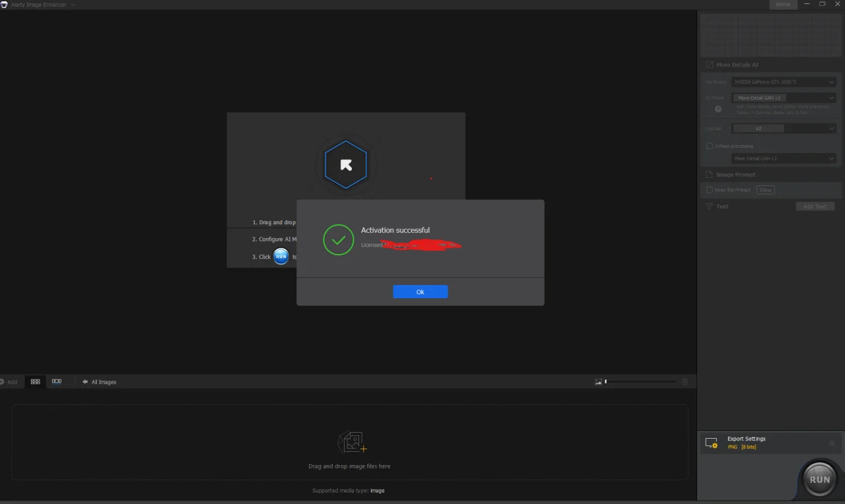Adjust the thumbnail size slider
The width and height of the screenshot is (845, 504).
tap(640, 382)
